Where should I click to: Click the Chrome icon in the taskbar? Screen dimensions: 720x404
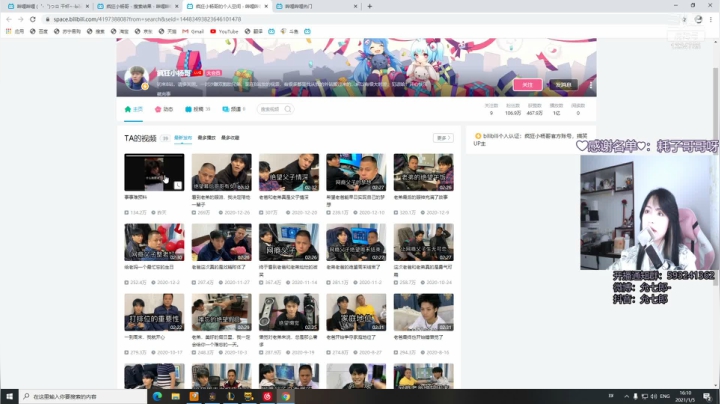pos(286,396)
